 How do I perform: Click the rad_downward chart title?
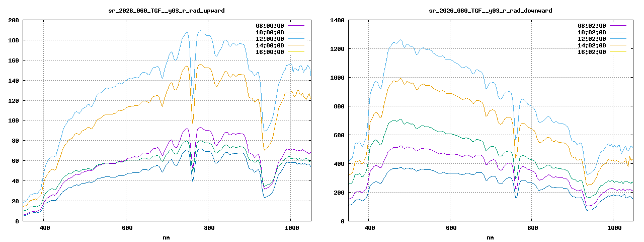pos(490,10)
